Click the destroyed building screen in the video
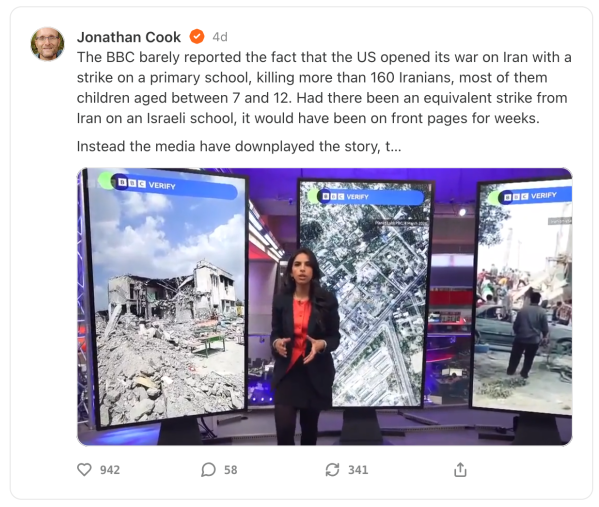 166,298
